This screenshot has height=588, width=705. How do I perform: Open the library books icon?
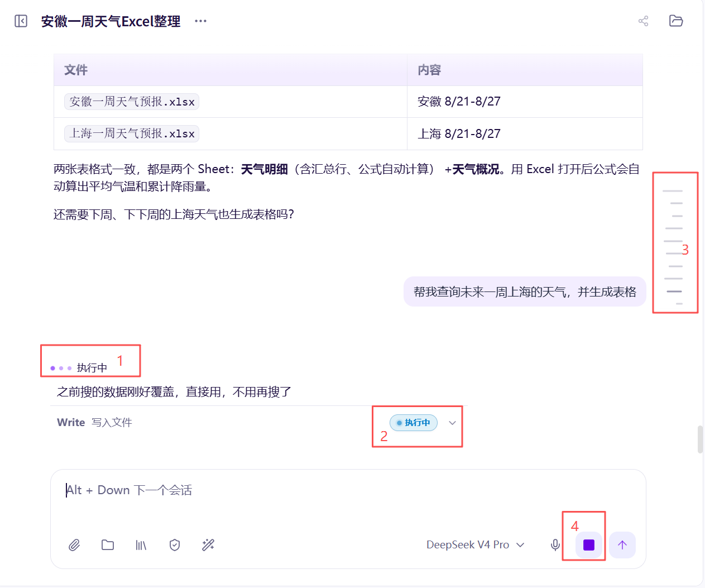click(x=141, y=545)
